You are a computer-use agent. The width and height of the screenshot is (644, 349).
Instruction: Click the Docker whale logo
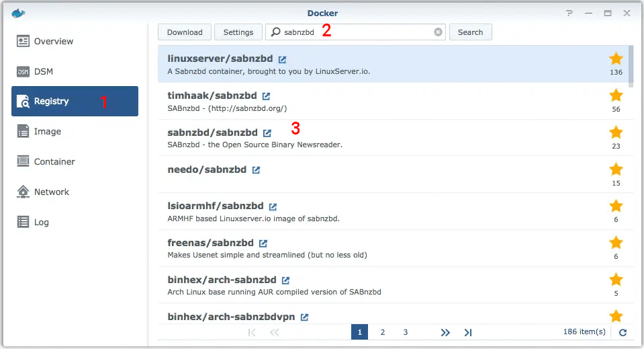click(x=18, y=13)
